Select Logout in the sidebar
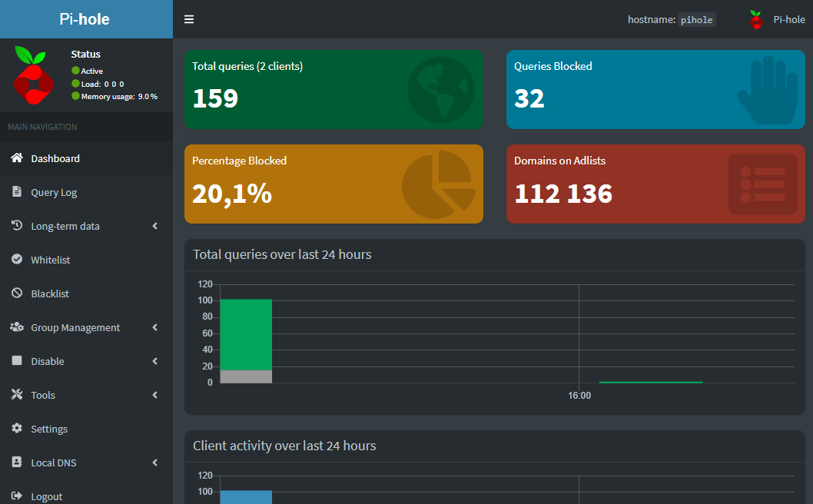This screenshot has width=813, height=504. click(x=86, y=496)
